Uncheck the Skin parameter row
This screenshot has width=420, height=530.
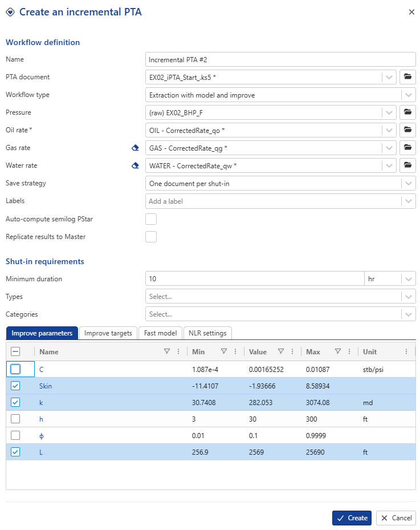15,386
